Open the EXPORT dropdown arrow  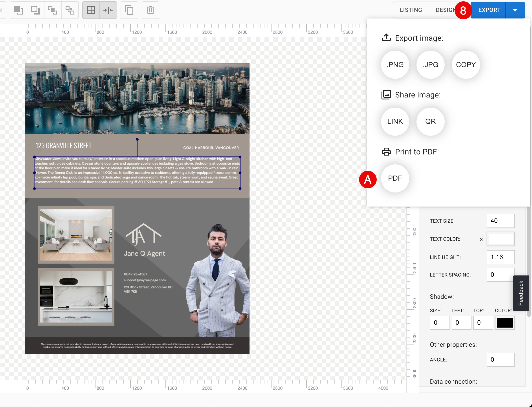click(515, 10)
